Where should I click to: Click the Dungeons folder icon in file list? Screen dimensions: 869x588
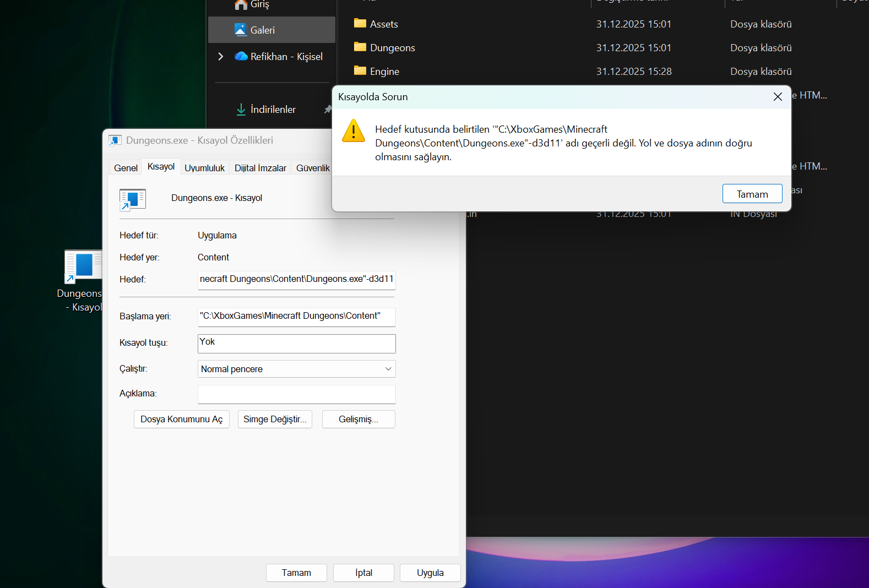click(x=360, y=47)
